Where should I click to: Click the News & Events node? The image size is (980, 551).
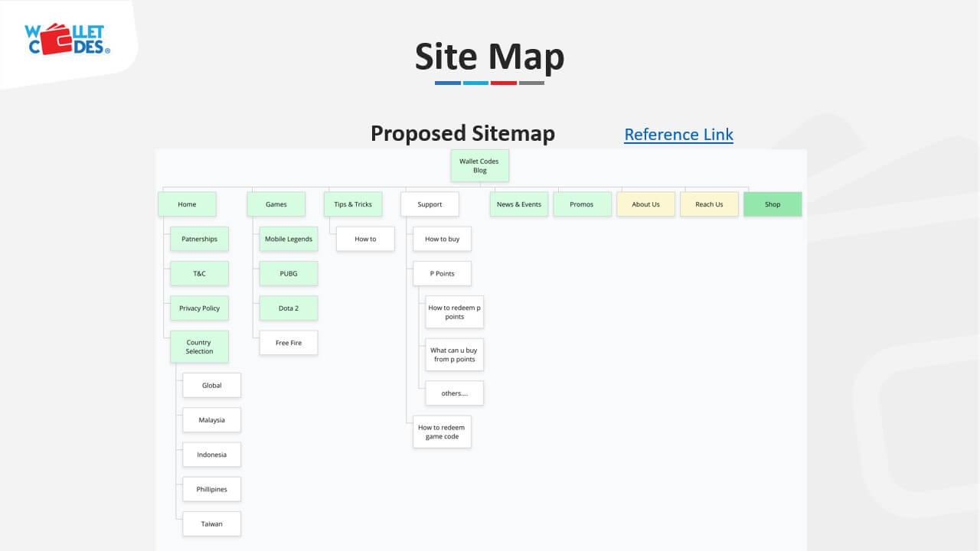[x=519, y=204]
